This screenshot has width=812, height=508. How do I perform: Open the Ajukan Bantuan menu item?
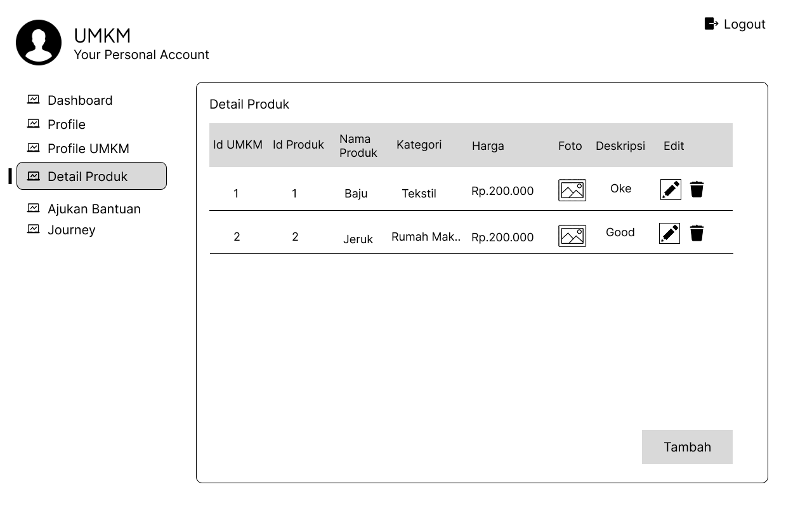(x=94, y=209)
